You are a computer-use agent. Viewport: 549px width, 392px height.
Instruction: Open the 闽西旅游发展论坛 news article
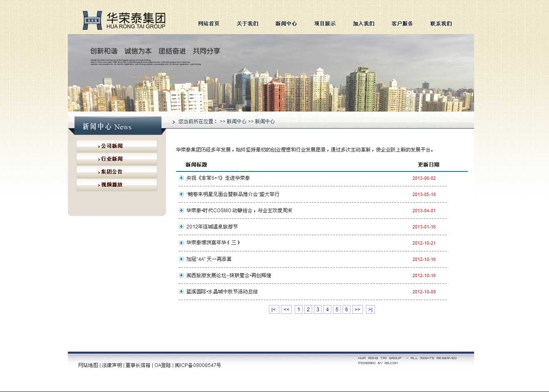[x=229, y=275]
